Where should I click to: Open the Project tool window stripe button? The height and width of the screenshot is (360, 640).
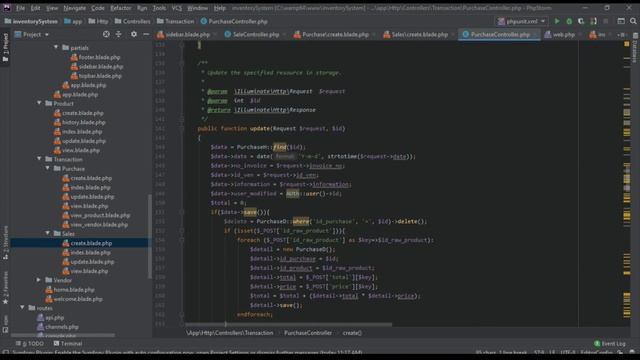coord(5,47)
